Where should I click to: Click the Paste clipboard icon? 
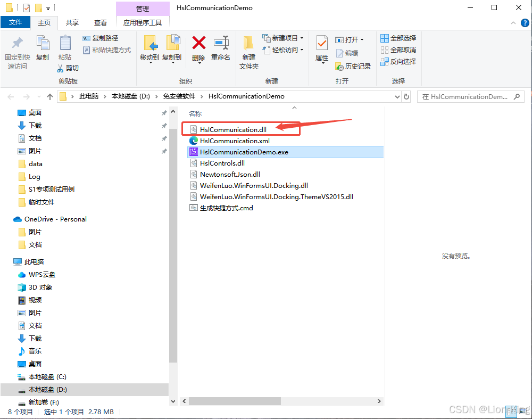pyautogui.click(x=65, y=44)
